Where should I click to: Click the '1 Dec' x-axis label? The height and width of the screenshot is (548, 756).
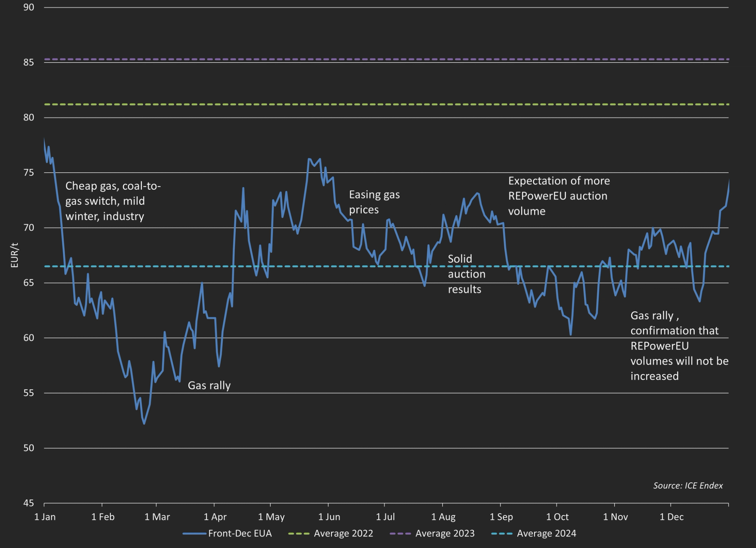[672, 517]
